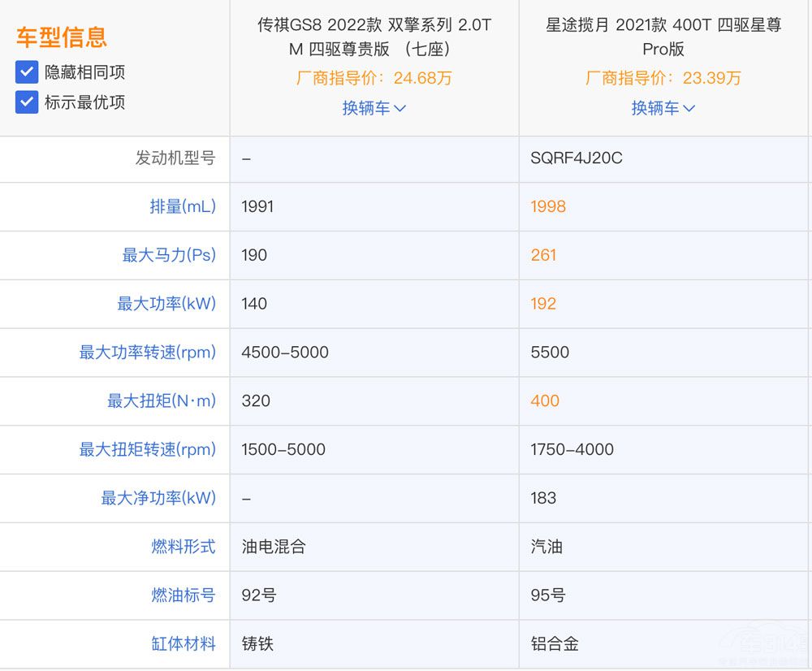Image resolution: width=812 pixels, height=671 pixels.
Task: Click the 星途揽月 2021款 model title
Action: 663,38
